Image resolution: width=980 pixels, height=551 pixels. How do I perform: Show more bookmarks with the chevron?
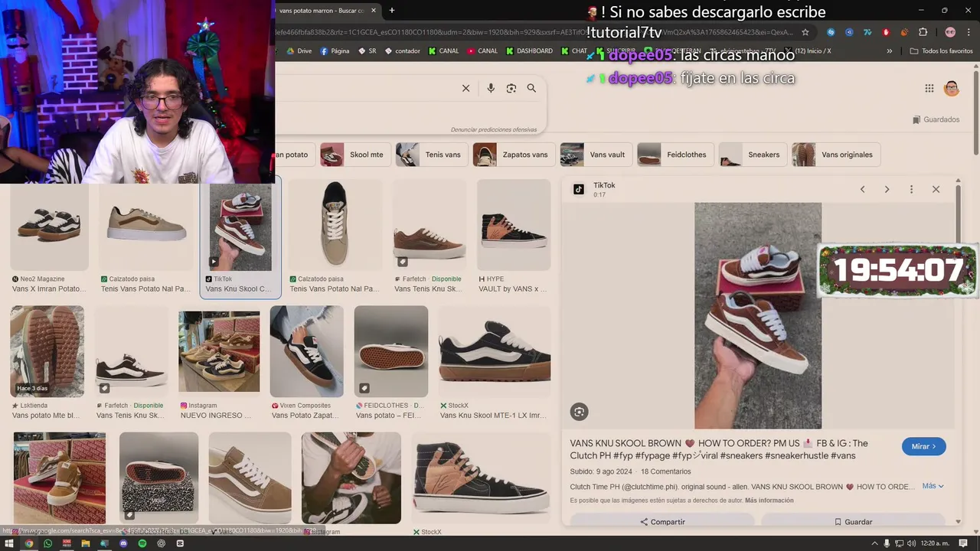click(x=889, y=51)
